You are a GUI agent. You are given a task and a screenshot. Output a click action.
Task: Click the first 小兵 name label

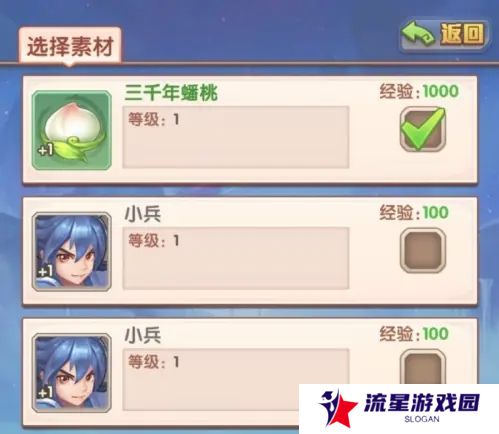point(143,214)
